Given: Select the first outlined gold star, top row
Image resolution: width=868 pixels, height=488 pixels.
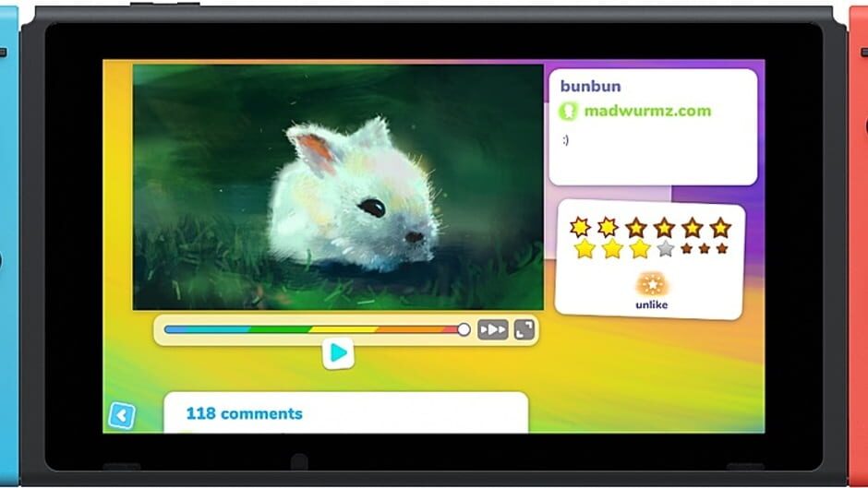Looking at the screenshot, I should 580,227.
